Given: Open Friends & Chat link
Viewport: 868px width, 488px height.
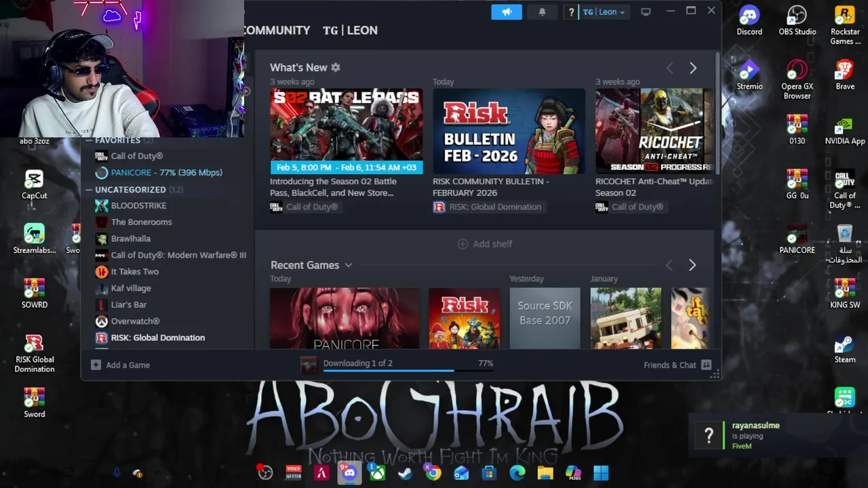Looking at the screenshot, I should click(669, 365).
